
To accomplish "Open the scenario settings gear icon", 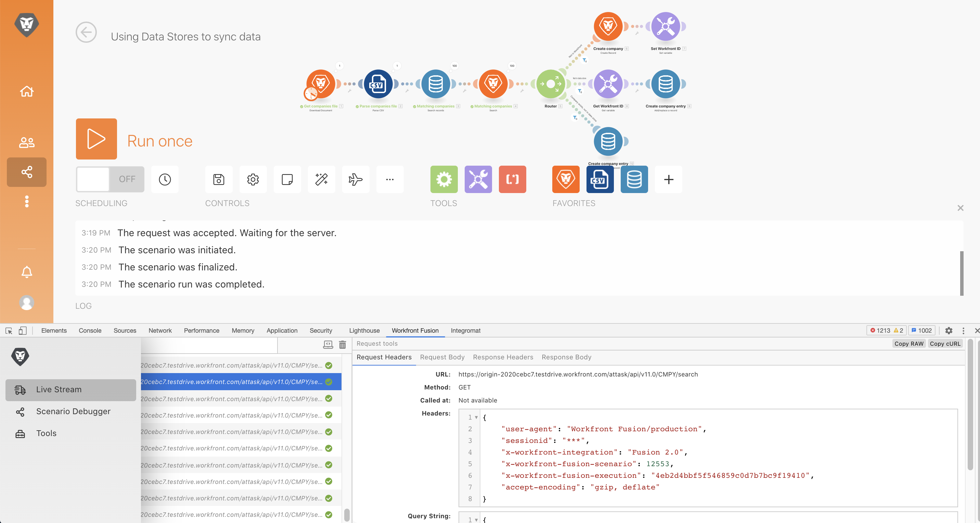I will tap(253, 179).
